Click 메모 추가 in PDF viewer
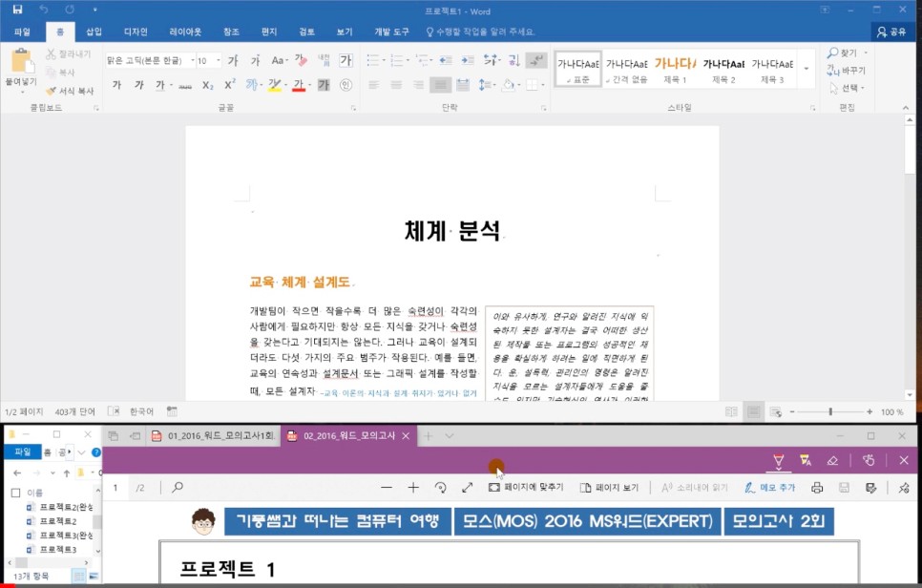The width and height of the screenshot is (922, 588). click(x=769, y=488)
